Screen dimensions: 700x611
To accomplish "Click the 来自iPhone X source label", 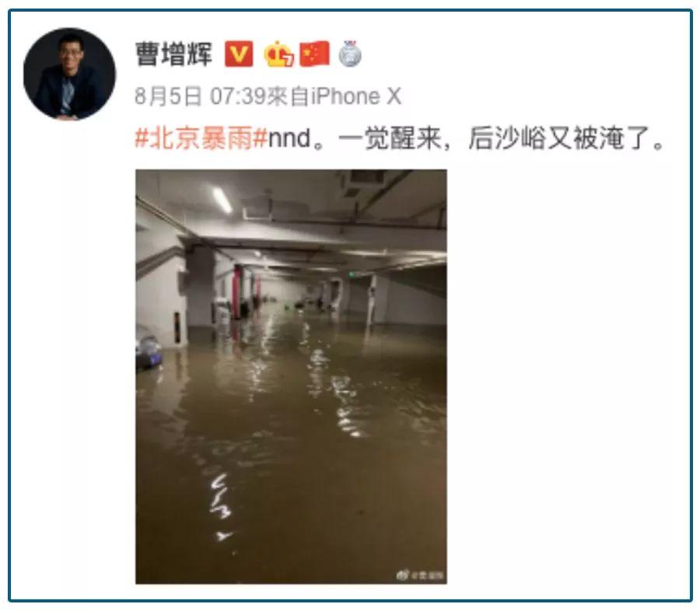I will (x=334, y=96).
